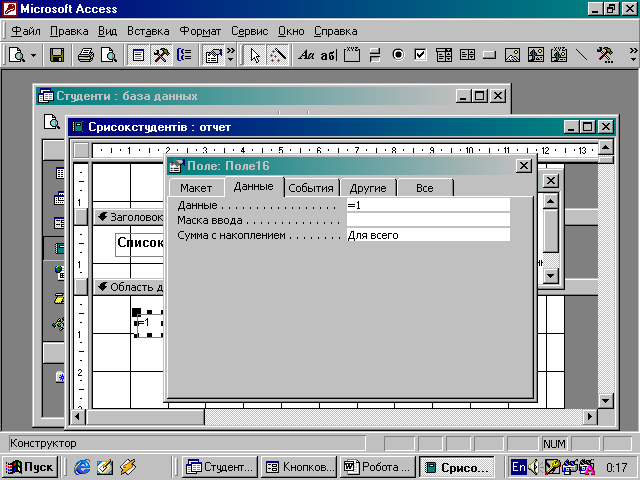Select the =1 text box control in report

click(149, 324)
